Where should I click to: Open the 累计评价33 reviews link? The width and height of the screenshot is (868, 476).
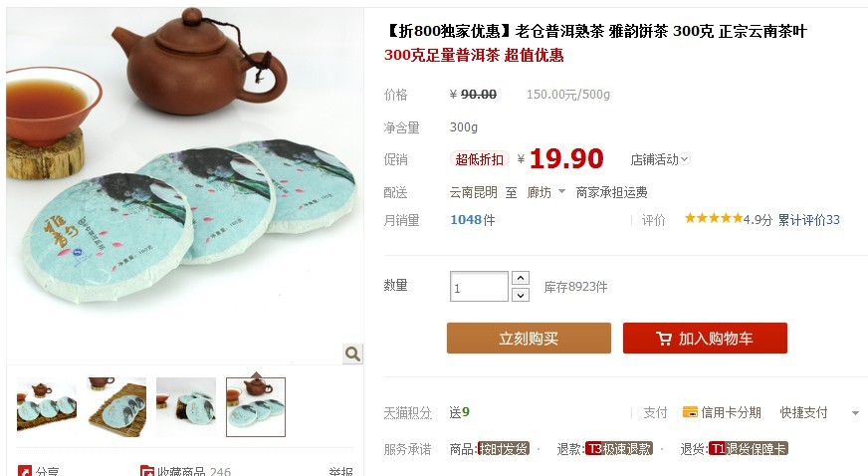(808, 220)
